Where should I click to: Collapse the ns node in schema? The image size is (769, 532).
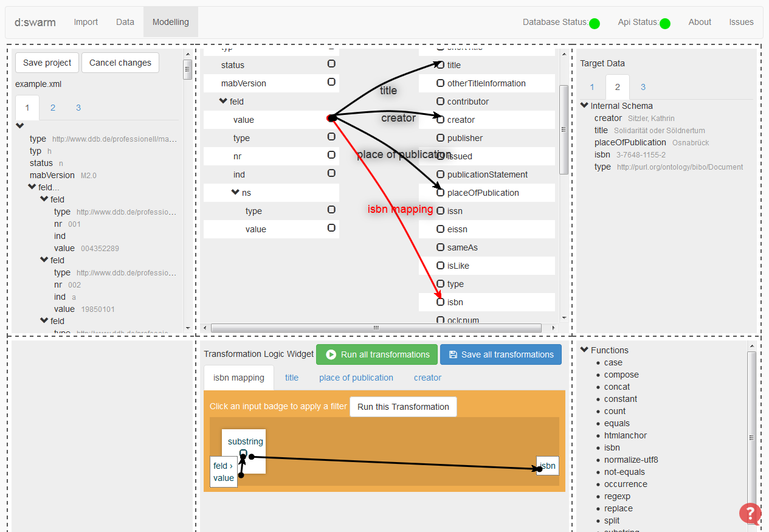pyautogui.click(x=235, y=193)
